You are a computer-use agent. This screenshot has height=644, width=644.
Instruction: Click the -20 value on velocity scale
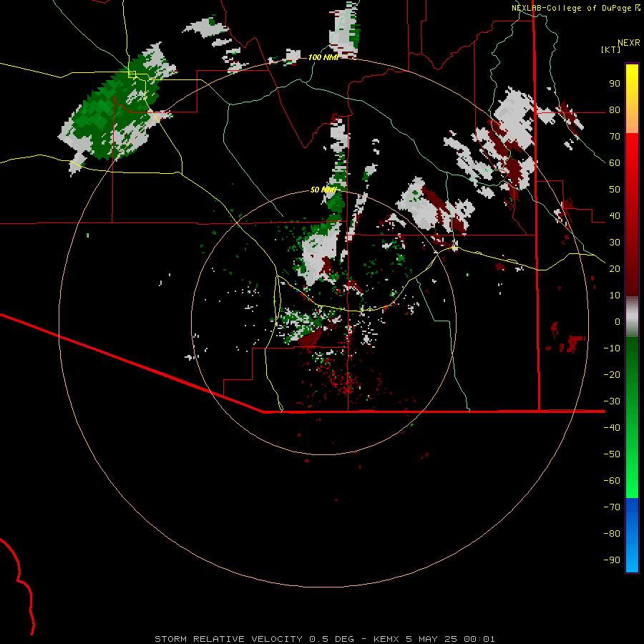(612, 375)
